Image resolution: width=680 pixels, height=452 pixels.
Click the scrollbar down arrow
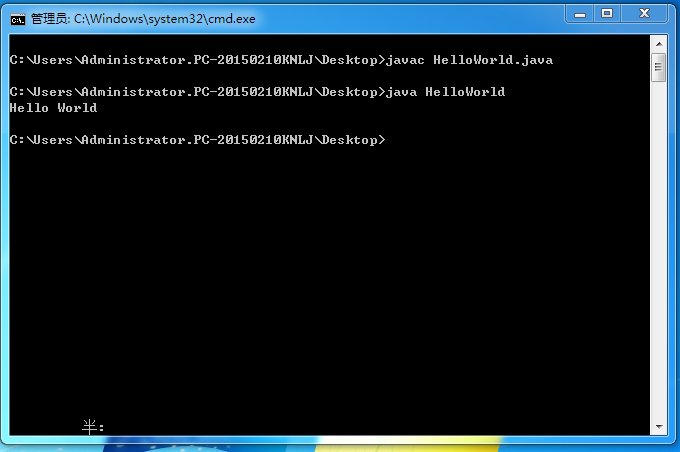[659, 427]
